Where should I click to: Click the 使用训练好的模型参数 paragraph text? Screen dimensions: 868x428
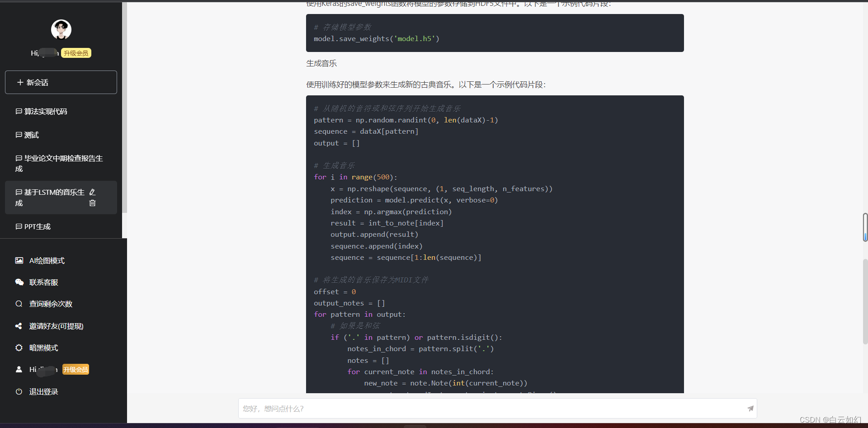pyautogui.click(x=426, y=85)
